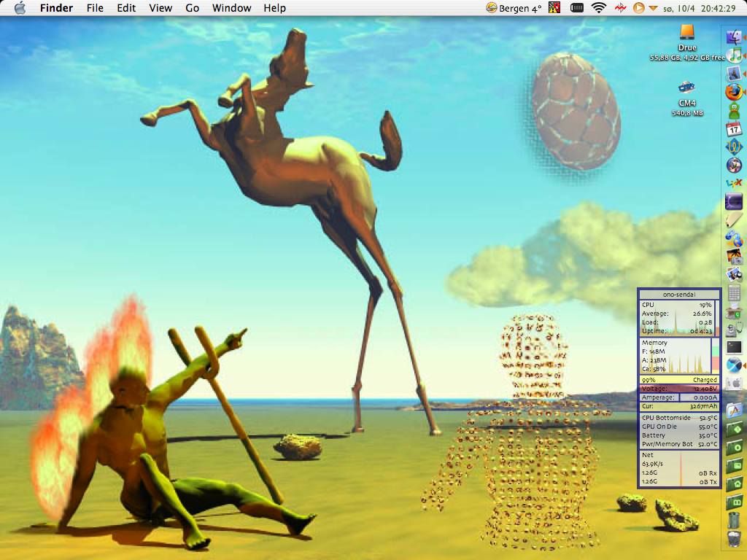Open Preview from the Dock
Viewport: 747px width, 560px height.
(x=734, y=275)
